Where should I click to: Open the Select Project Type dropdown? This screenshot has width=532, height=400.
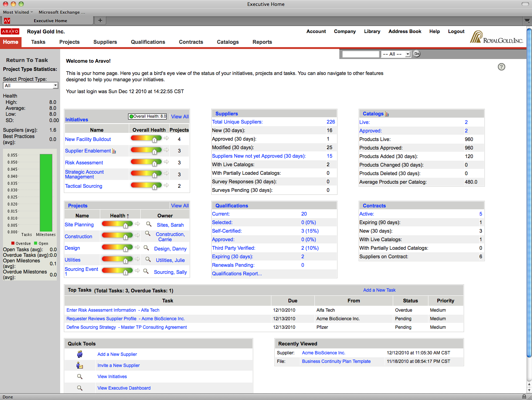click(30, 86)
